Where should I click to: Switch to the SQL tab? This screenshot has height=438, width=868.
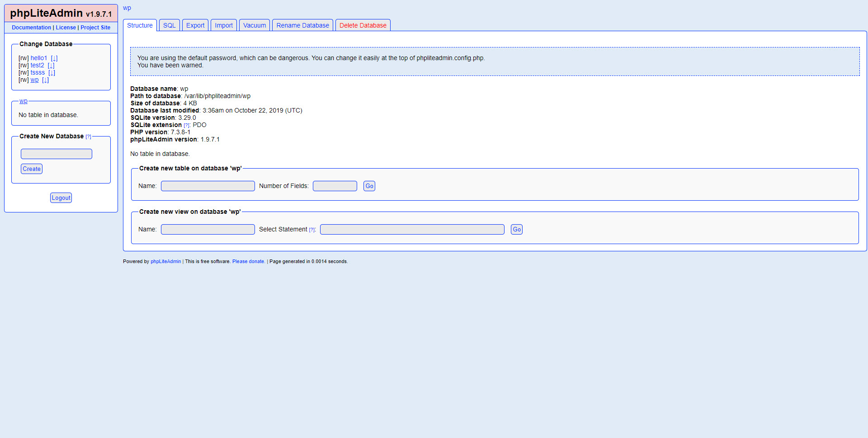coord(169,25)
